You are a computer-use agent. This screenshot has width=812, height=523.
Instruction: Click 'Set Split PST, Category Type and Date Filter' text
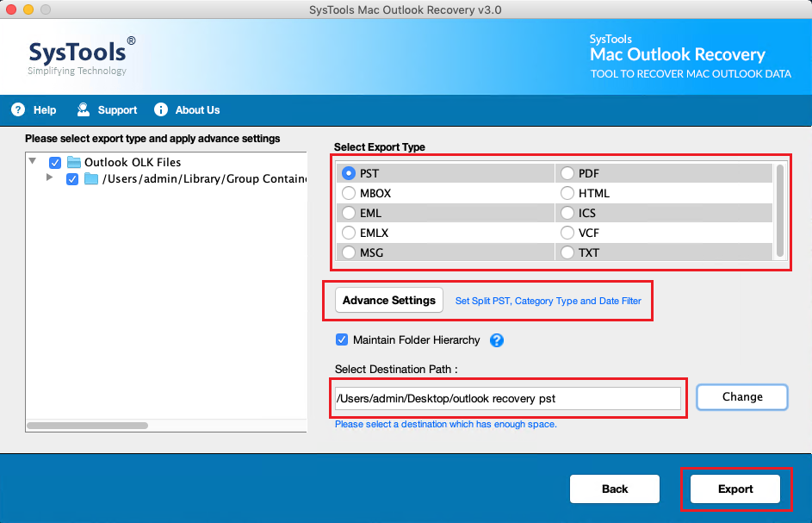click(548, 302)
